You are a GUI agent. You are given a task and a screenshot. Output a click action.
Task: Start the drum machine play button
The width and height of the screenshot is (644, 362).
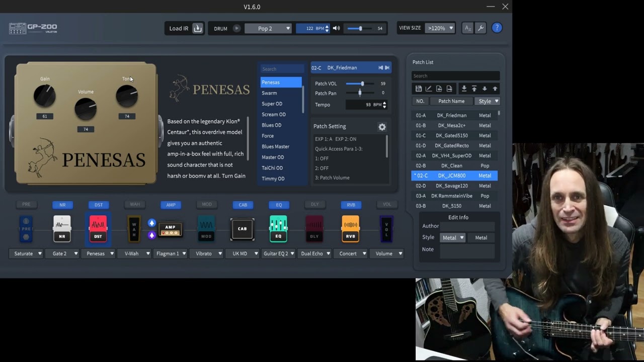[236, 28]
